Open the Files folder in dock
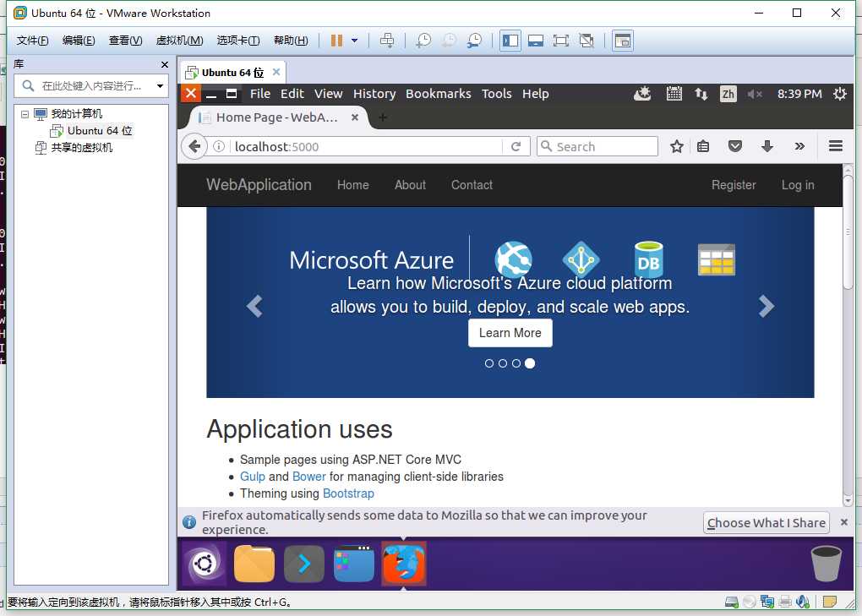862x616 pixels. (x=254, y=564)
